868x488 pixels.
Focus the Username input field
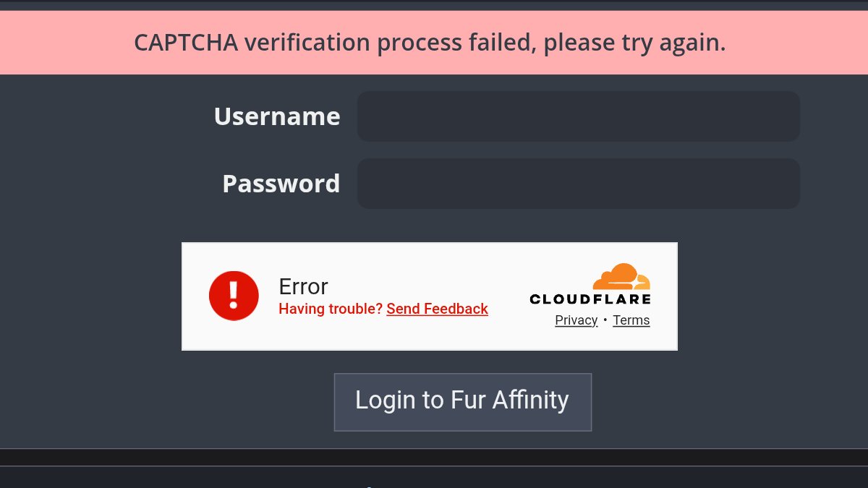578,116
